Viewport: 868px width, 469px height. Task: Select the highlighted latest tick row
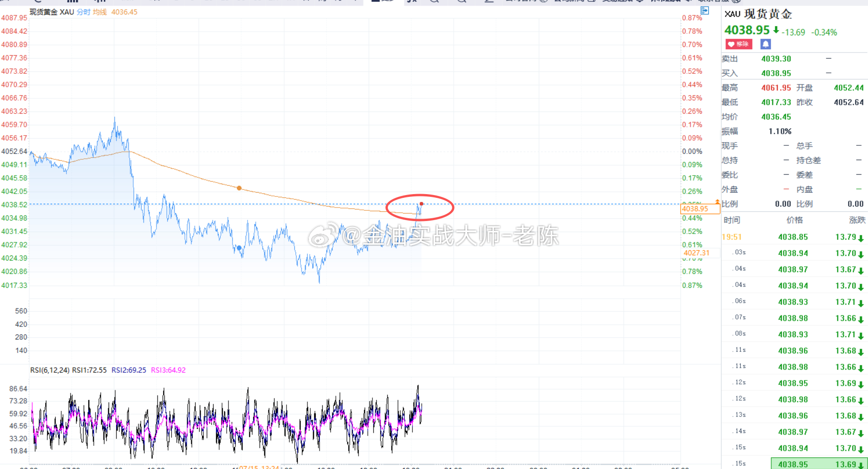click(794, 464)
